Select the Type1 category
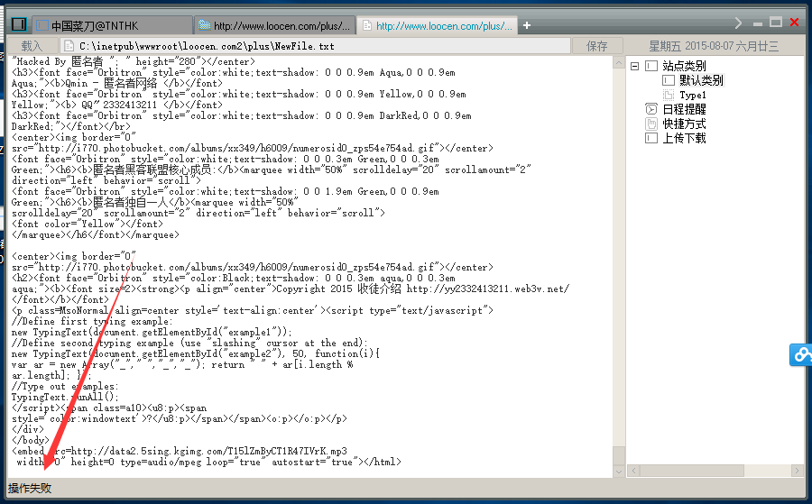812x504 pixels. 692,95
